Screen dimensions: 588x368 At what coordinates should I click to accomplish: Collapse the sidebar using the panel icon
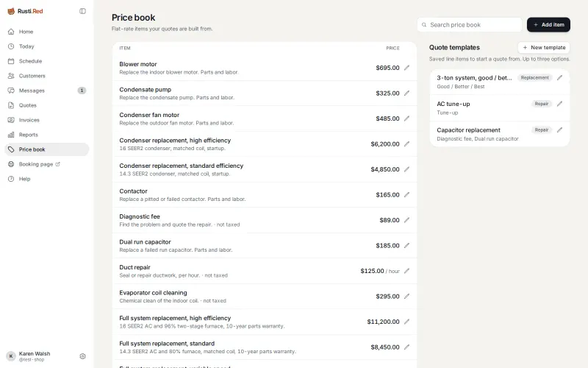pos(82,11)
